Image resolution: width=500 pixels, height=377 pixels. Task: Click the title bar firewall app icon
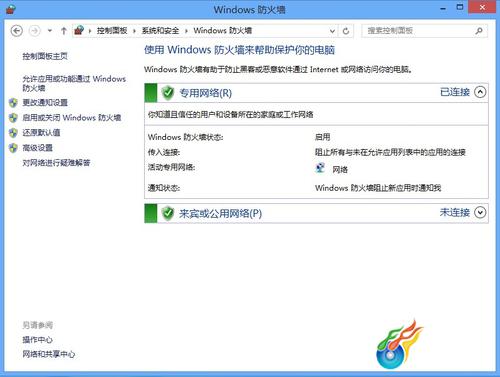pyautogui.click(x=11, y=9)
